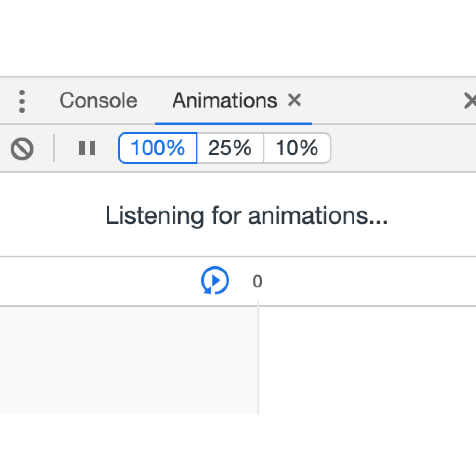The width and height of the screenshot is (476, 476).
Task: Replay the animation timeline
Action: (215, 280)
